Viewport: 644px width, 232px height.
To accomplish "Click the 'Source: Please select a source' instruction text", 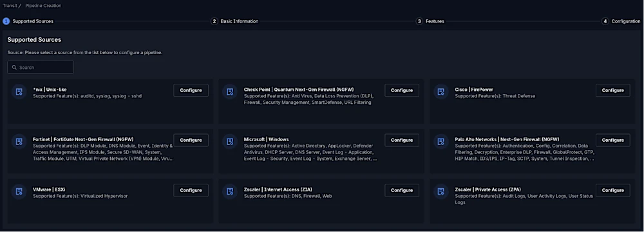I will (x=84, y=53).
